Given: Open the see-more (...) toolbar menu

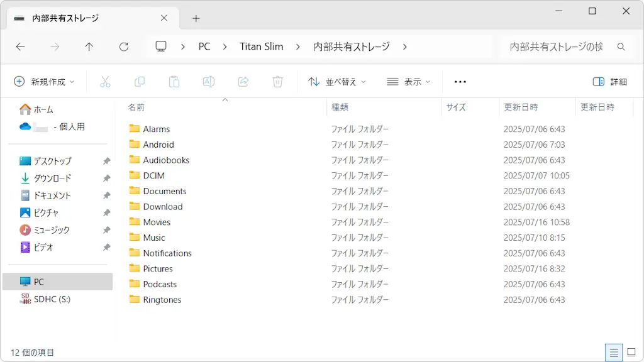Looking at the screenshot, I should click(460, 81).
